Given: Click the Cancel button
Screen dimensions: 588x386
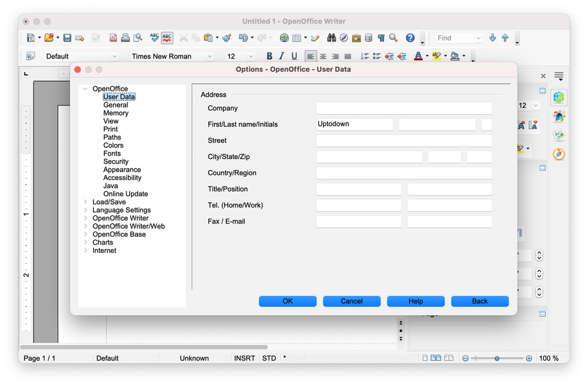Looking at the screenshot, I should (352, 301).
